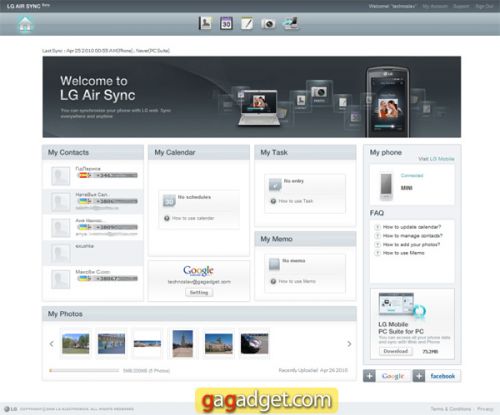Open the Visit LG Mobile link
Screen dimensions: 500x415
tap(436, 159)
